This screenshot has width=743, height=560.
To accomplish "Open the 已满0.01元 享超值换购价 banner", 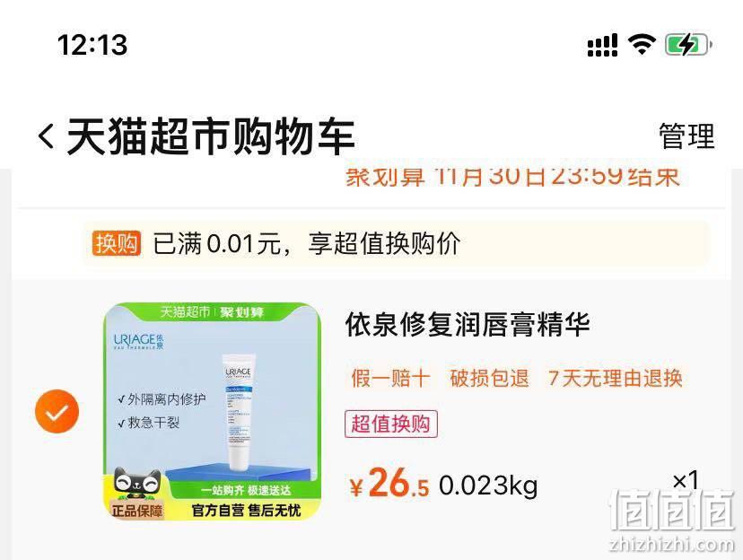I will click(x=396, y=243).
